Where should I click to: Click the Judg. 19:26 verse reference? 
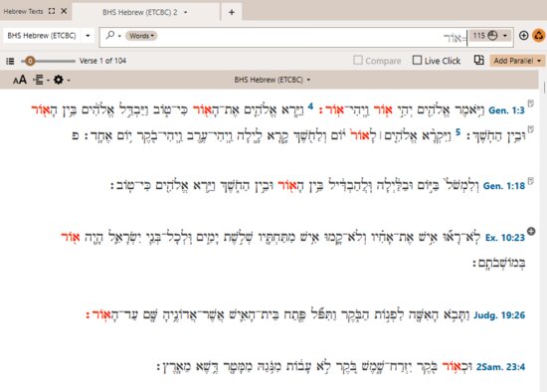coord(499,315)
